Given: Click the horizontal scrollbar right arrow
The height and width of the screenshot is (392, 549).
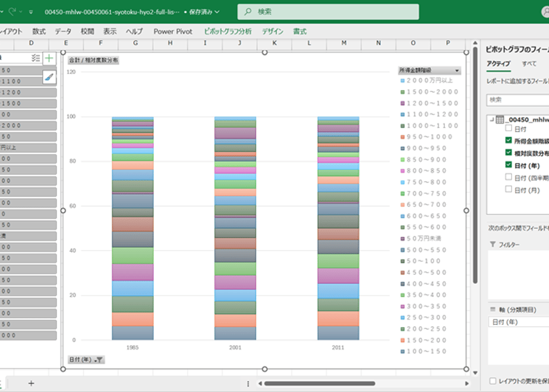Looking at the screenshot, I should 467,384.
